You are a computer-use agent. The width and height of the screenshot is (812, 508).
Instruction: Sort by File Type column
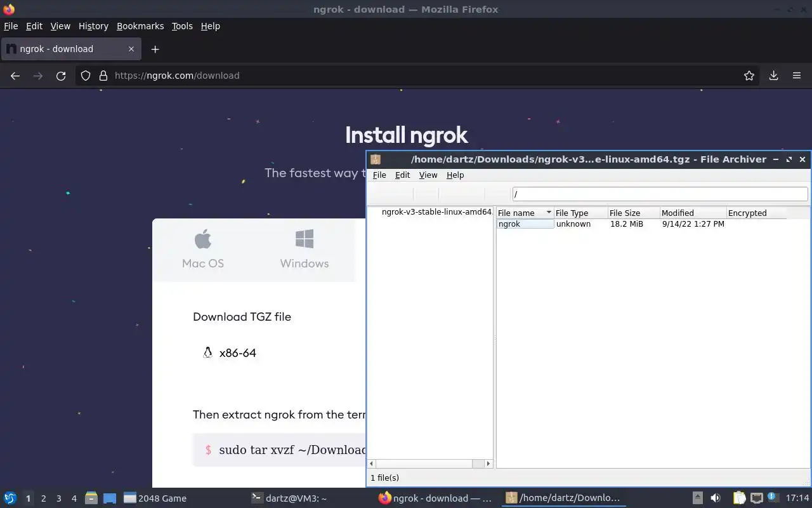pos(580,213)
